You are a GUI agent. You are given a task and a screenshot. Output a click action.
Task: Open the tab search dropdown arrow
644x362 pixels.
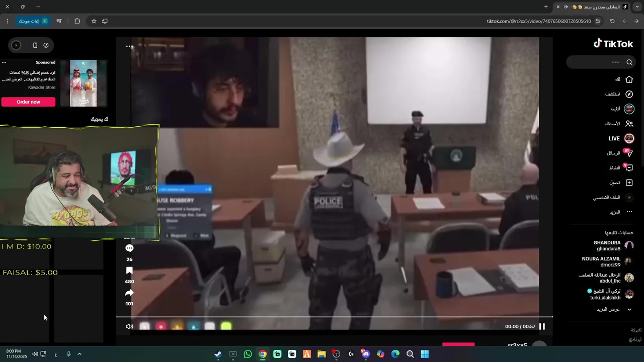coord(637,7)
